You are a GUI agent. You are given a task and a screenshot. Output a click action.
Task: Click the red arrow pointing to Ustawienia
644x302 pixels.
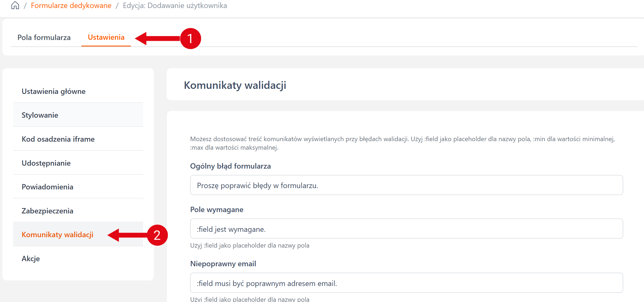coord(157,39)
